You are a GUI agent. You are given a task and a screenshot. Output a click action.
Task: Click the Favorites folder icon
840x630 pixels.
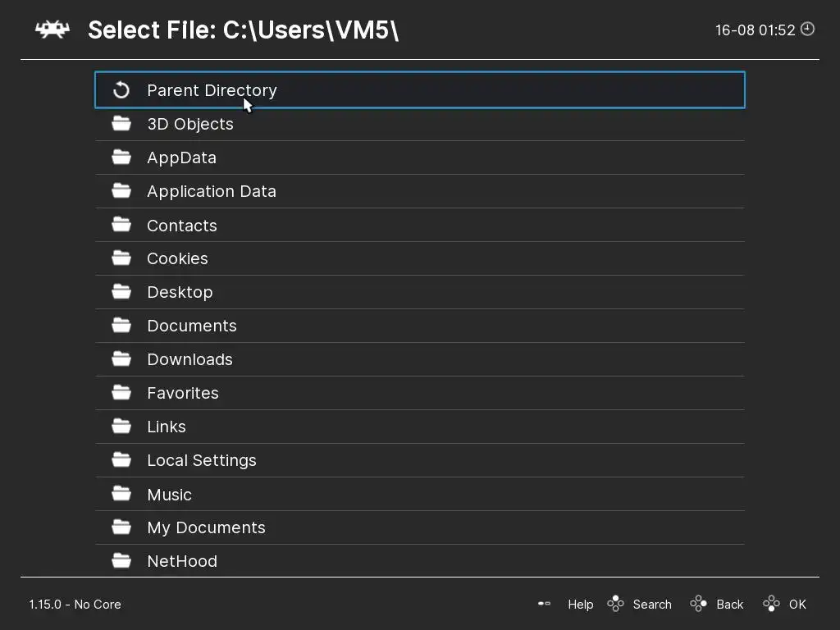[x=121, y=393]
